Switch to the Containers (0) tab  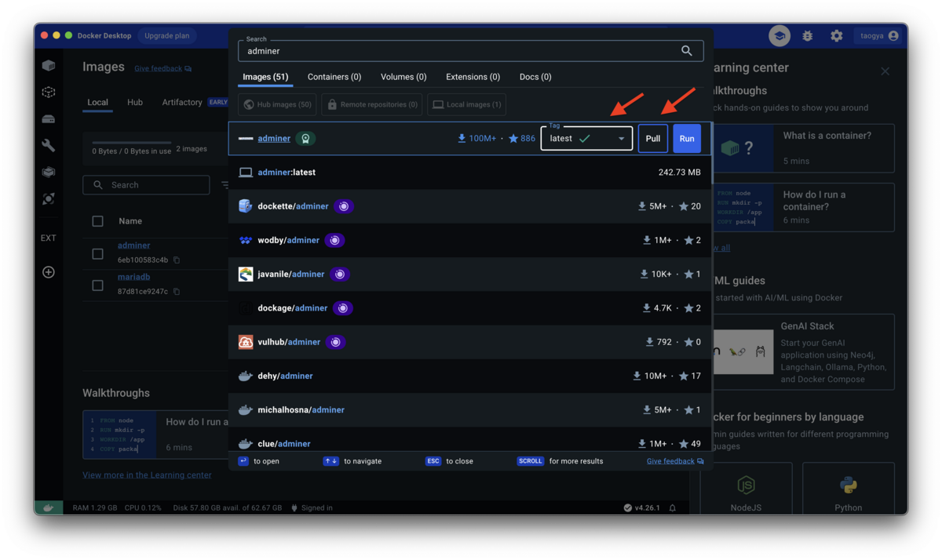tap(334, 76)
